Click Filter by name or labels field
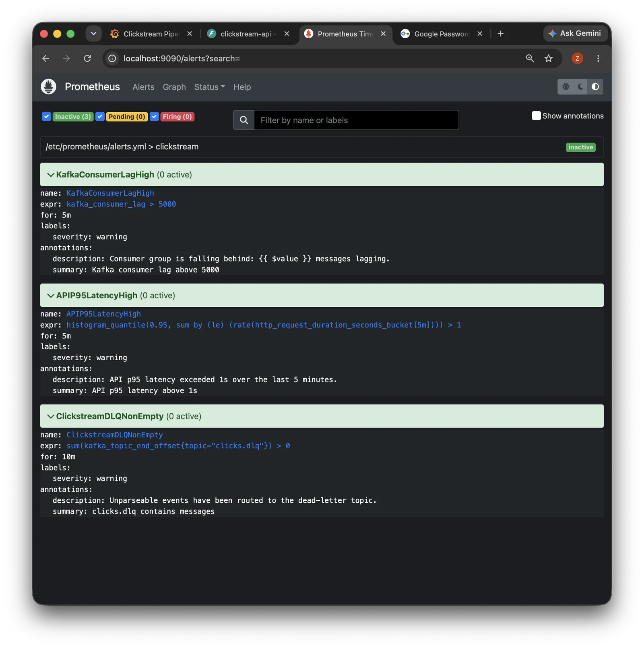The height and width of the screenshot is (648, 644). [356, 120]
